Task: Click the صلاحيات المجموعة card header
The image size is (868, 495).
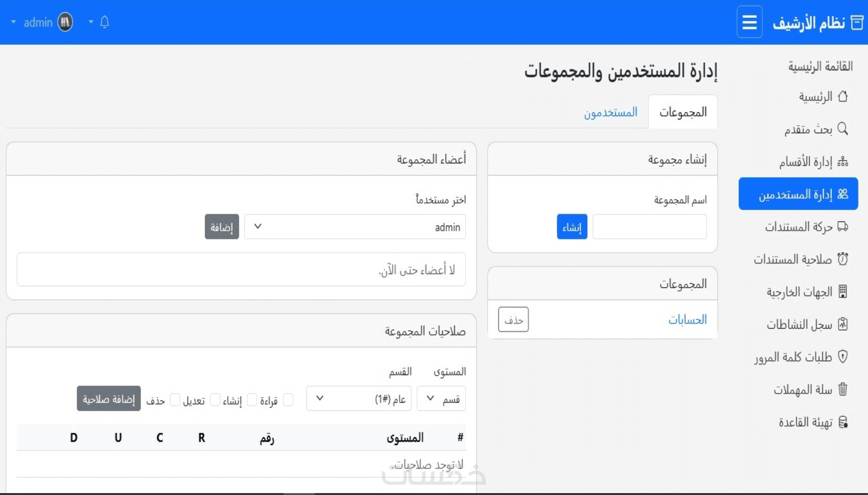Action: coord(241,331)
